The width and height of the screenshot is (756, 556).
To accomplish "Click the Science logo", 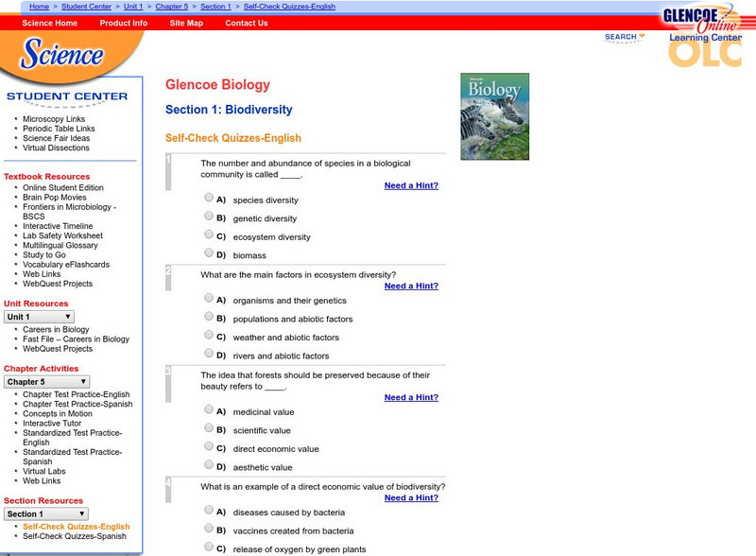I will 61,54.
